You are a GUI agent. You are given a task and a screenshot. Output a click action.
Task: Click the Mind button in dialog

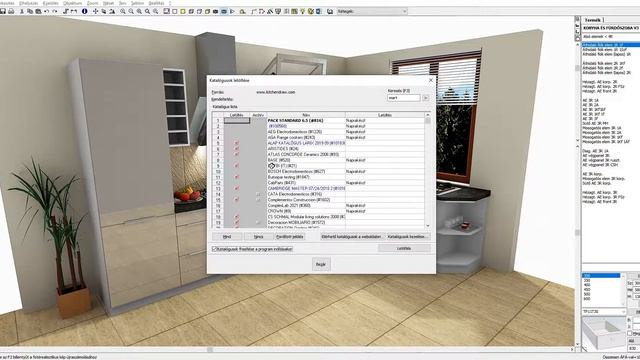[227, 237]
